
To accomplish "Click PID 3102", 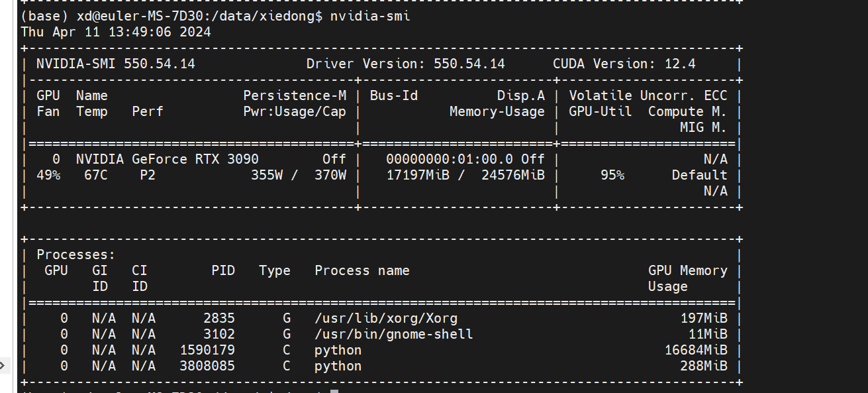I will [219, 334].
